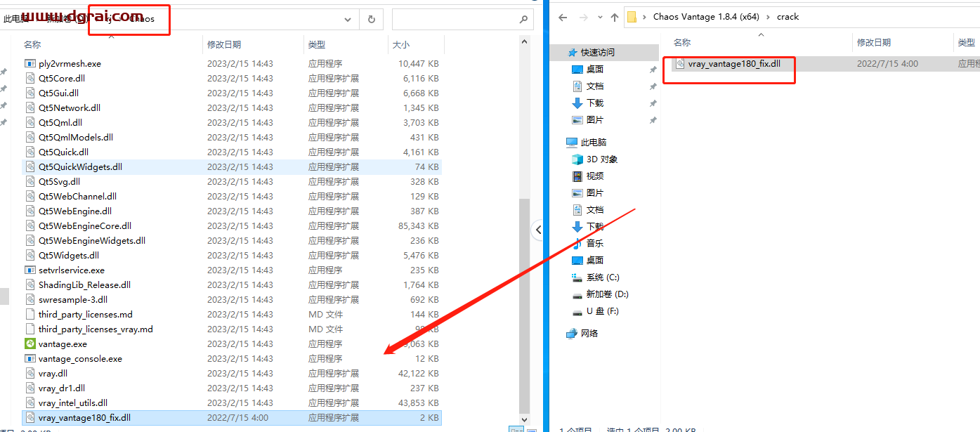Unpin 文档 from Quick Access
The width and height of the screenshot is (980, 432).
coord(653,86)
